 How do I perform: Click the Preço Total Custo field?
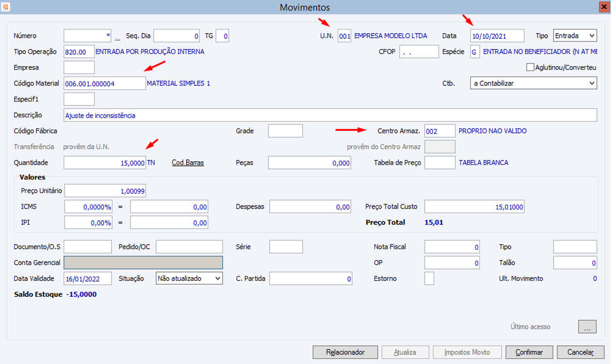[474, 207]
